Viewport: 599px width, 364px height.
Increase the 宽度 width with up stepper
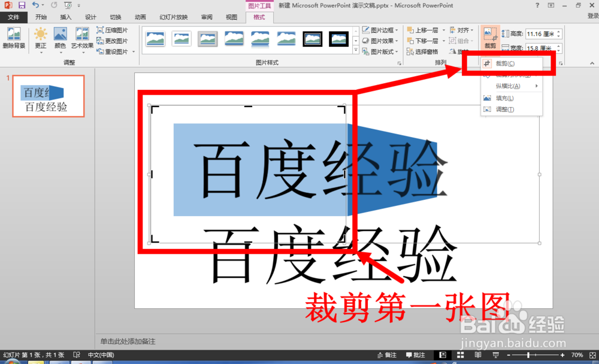point(558,46)
